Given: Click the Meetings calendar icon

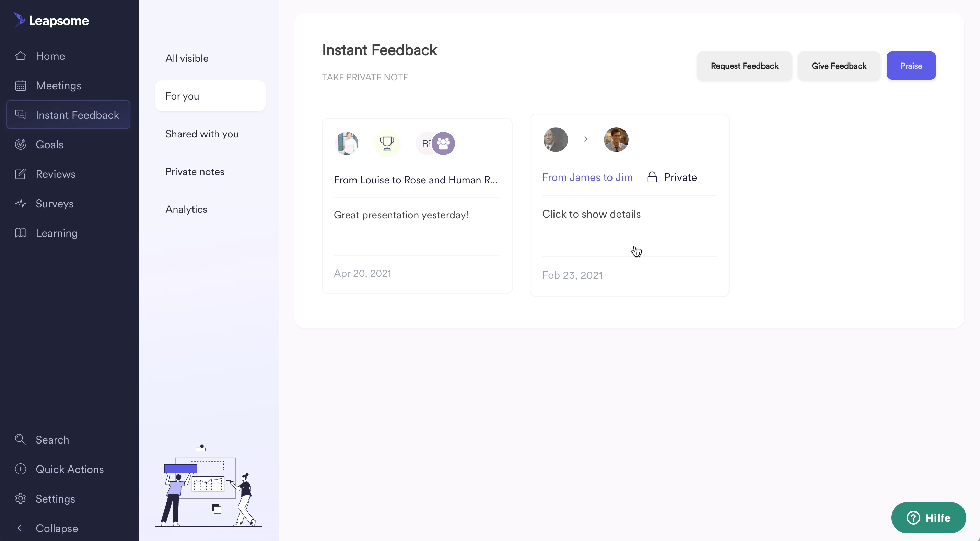Looking at the screenshot, I should pyautogui.click(x=21, y=85).
